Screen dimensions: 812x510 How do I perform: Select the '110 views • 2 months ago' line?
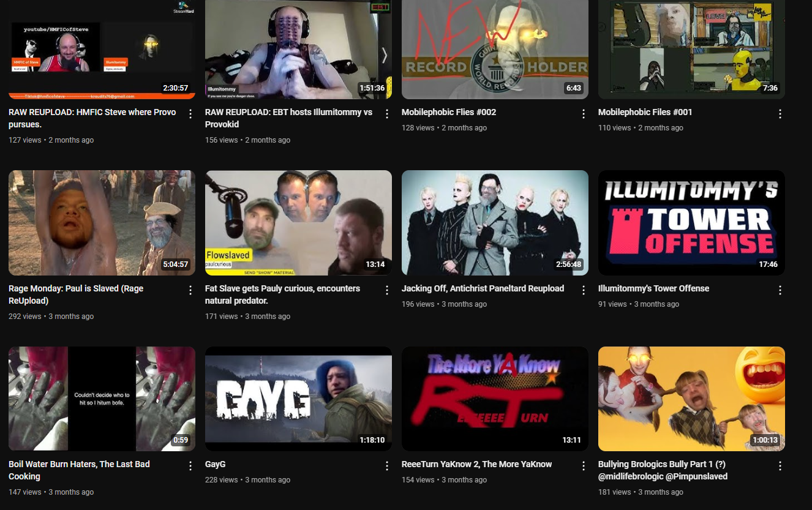[x=641, y=128]
